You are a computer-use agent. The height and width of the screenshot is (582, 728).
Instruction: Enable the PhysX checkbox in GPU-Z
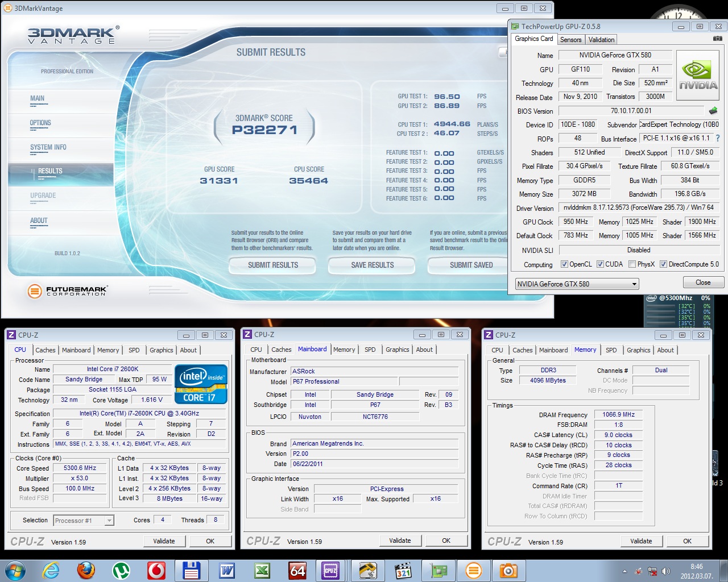point(632,264)
